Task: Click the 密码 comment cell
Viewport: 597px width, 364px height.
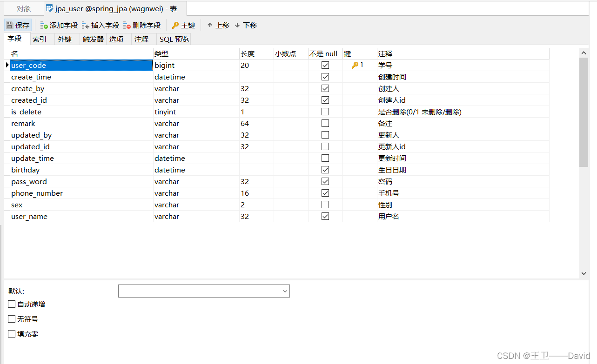Action: click(x=463, y=181)
